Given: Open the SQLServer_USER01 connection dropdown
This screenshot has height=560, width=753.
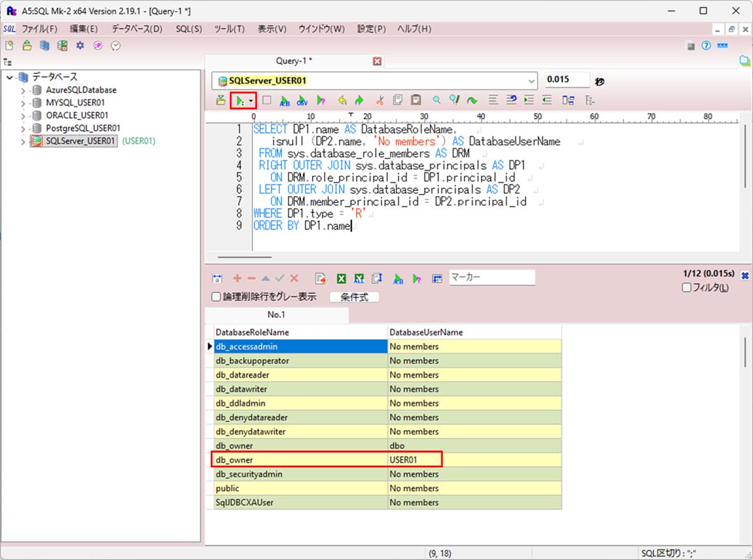Looking at the screenshot, I should 532,81.
